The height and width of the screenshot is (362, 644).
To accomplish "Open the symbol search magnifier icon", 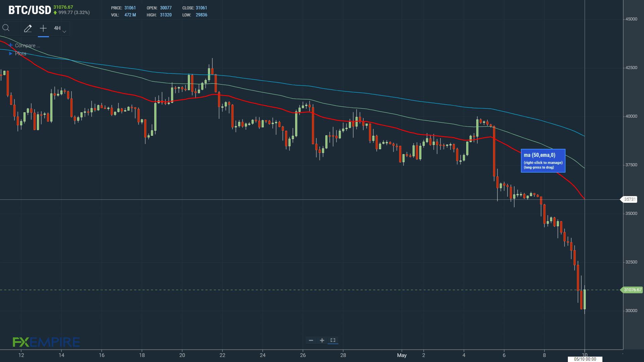I will [6, 28].
